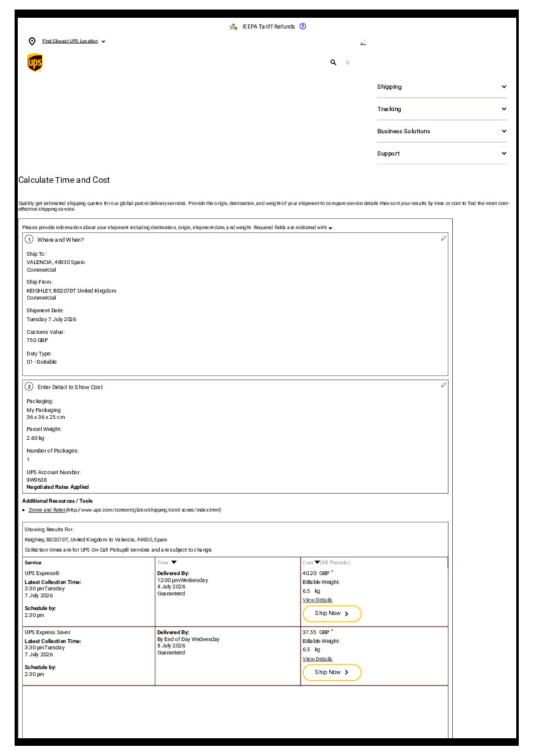Open View Details for UPS Express Saver
Viewport: 534px width, 756px height.
coord(317,659)
